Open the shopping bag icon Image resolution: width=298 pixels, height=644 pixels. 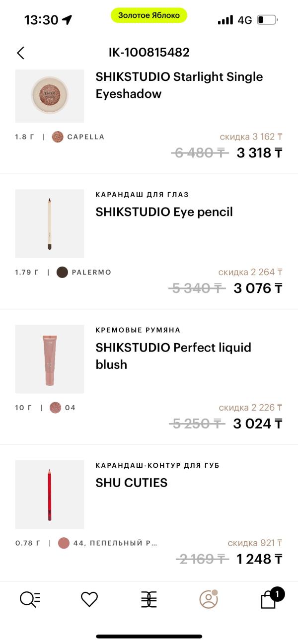point(269,599)
